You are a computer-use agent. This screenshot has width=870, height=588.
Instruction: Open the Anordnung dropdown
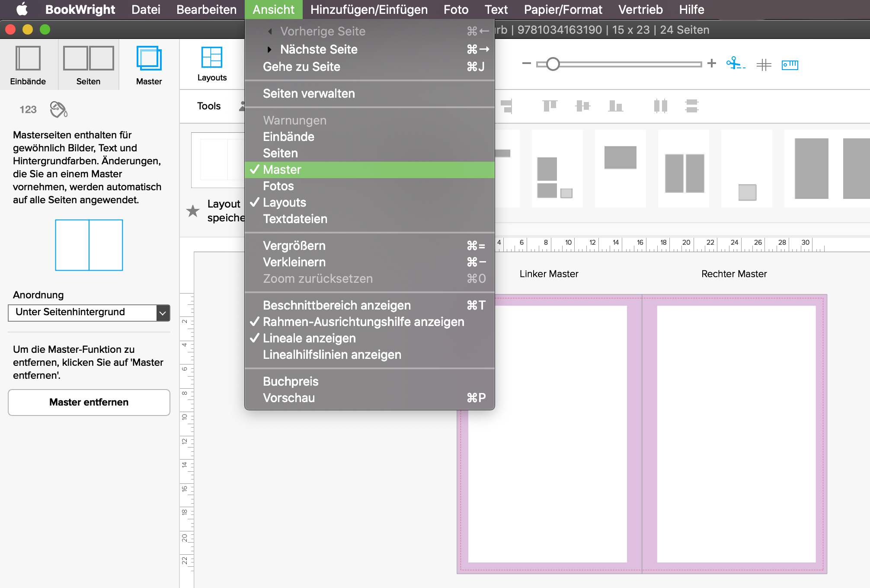[89, 313]
